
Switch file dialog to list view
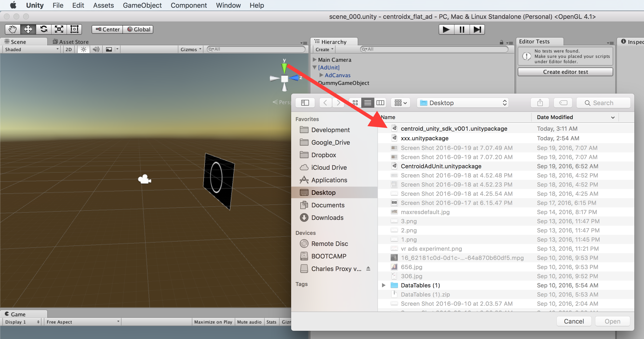368,103
